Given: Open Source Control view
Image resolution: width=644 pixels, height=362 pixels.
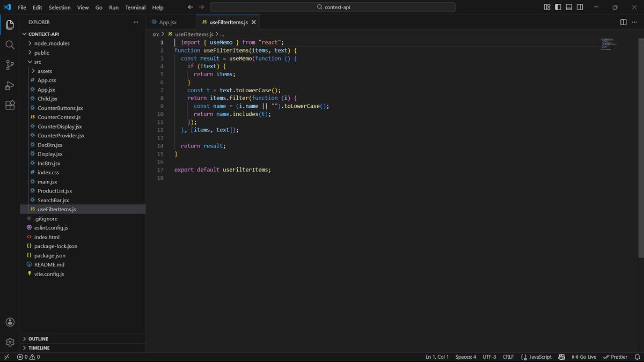Looking at the screenshot, I should (10, 65).
